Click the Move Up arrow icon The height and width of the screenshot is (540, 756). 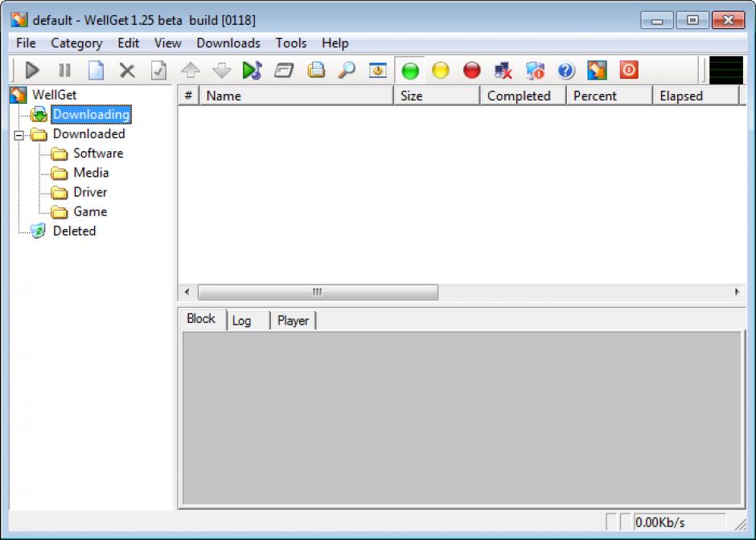191,71
